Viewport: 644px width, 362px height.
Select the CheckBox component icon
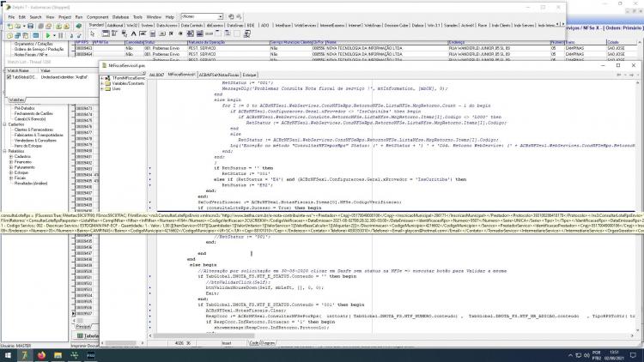tap(171, 33)
